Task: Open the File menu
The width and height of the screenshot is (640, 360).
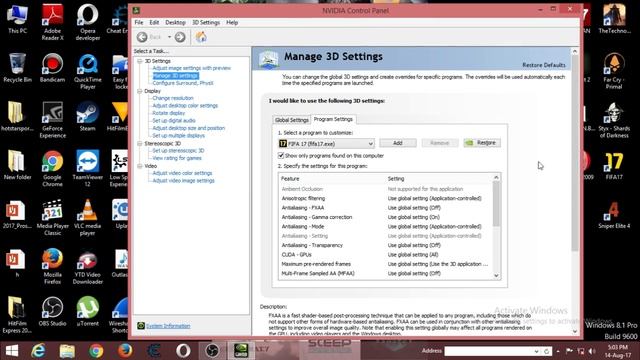Action: pyautogui.click(x=139, y=22)
